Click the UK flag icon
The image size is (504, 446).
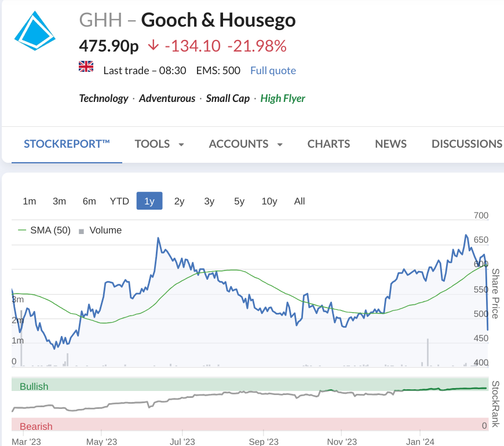(x=86, y=67)
